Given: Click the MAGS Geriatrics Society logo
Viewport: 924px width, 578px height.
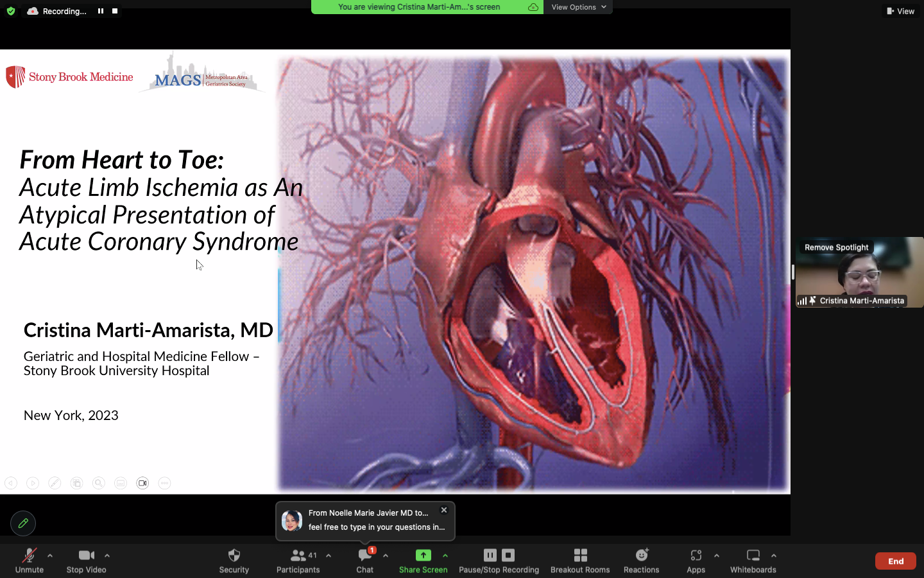Looking at the screenshot, I should coord(202,74).
